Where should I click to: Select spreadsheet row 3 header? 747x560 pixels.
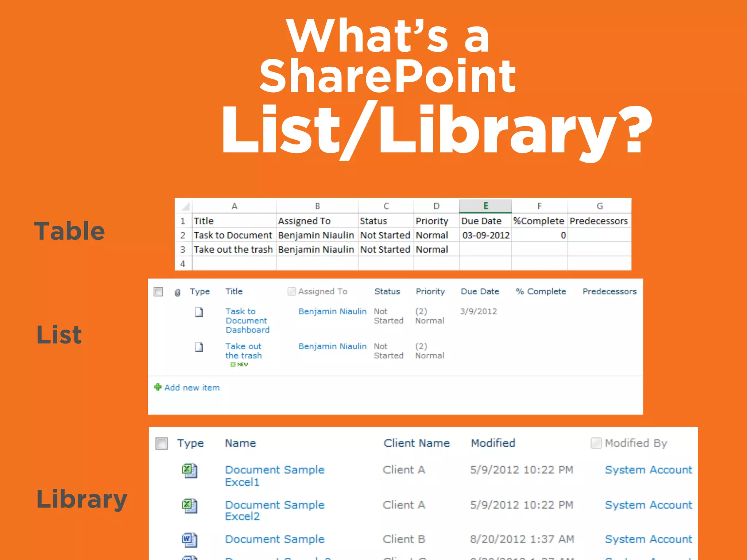[x=183, y=249]
